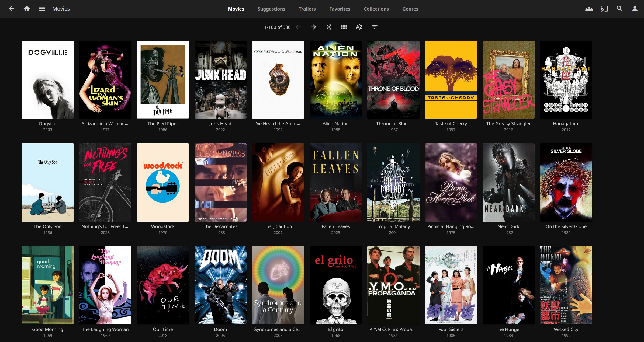Image resolution: width=644 pixels, height=342 pixels.
Task: Select The Laughing Woman poster
Action: [x=105, y=285]
